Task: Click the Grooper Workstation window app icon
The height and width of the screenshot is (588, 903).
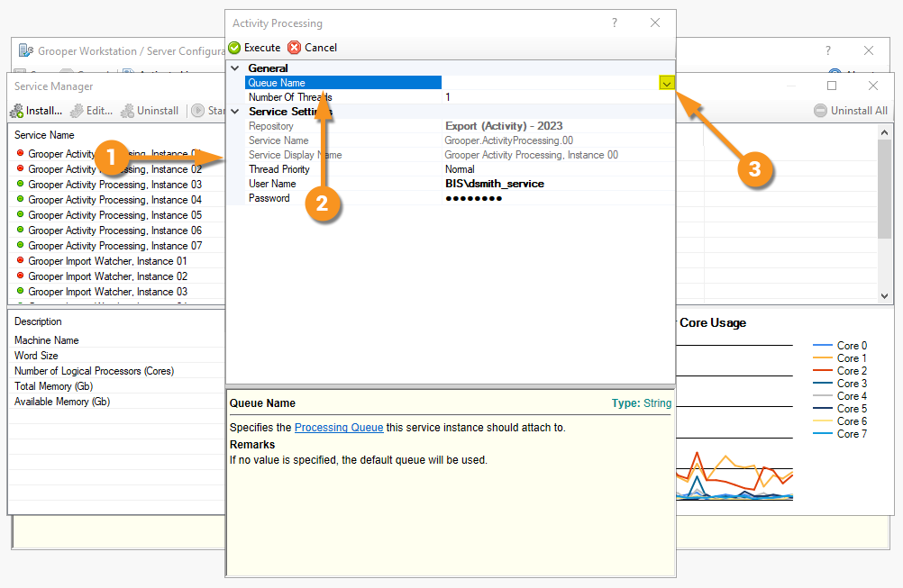Action: pyautogui.click(x=26, y=50)
